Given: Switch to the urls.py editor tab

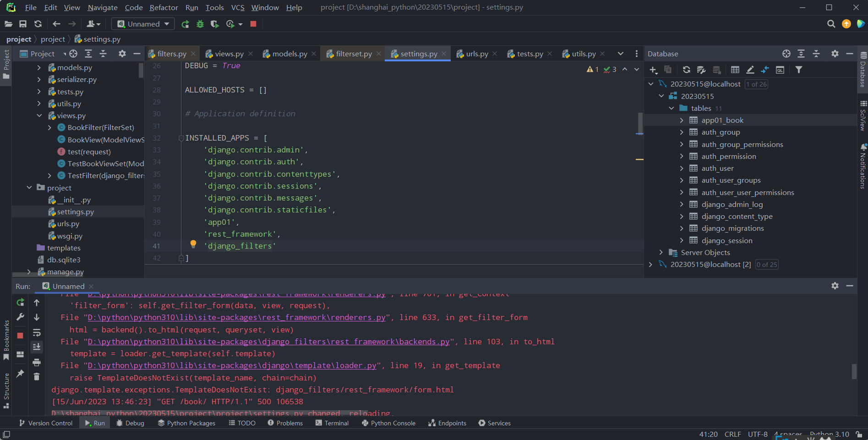Looking at the screenshot, I should (477, 54).
